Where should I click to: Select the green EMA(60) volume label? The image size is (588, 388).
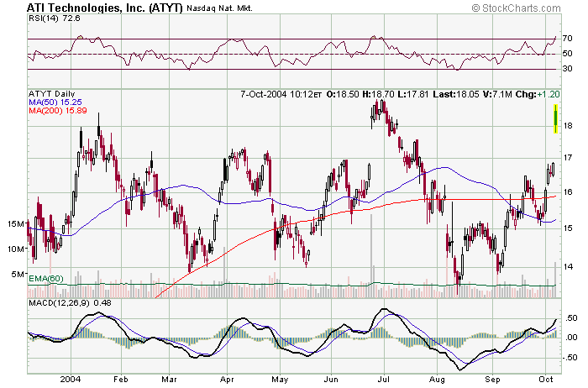(x=46, y=279)
